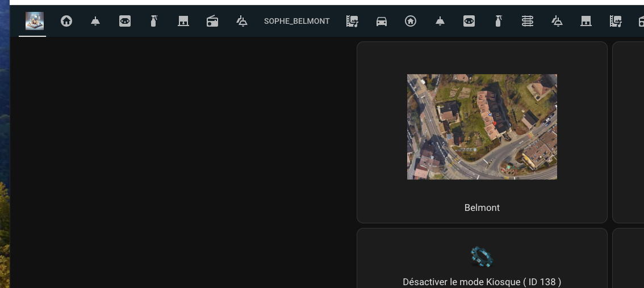Switch to the radio tab
Viewport: 644px width, 288px height.
coord(212,21)
